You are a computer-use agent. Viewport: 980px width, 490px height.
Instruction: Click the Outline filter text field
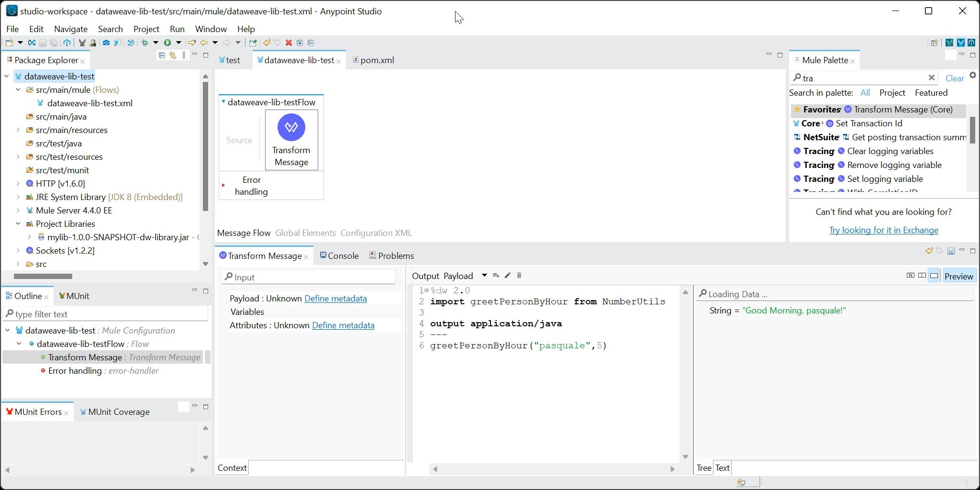tap(110, 314)
